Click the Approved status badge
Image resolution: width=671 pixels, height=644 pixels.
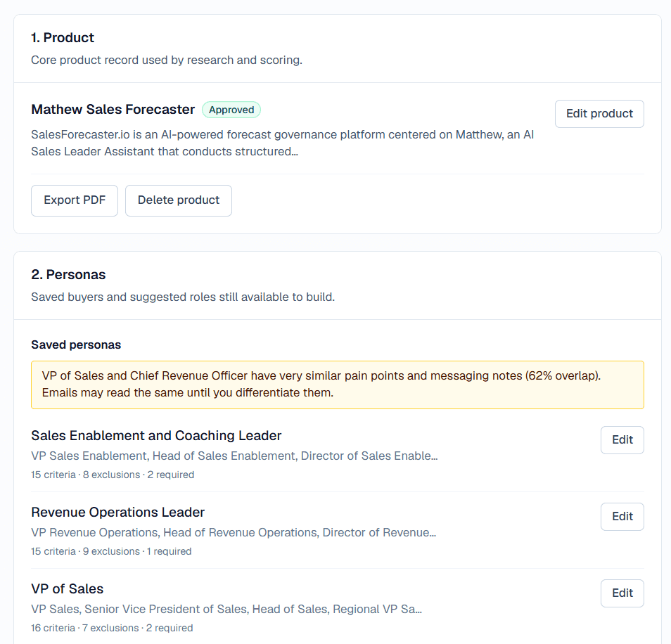pyautogui.click(x=231, y=110)
